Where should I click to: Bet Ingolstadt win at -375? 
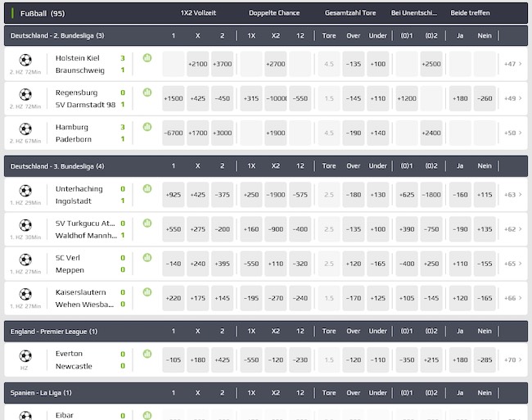[223, 195]
